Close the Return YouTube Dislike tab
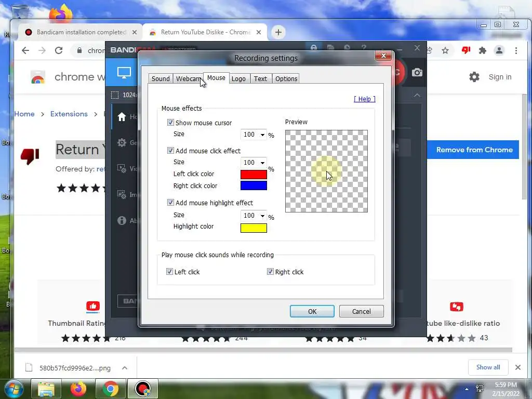 259,32
